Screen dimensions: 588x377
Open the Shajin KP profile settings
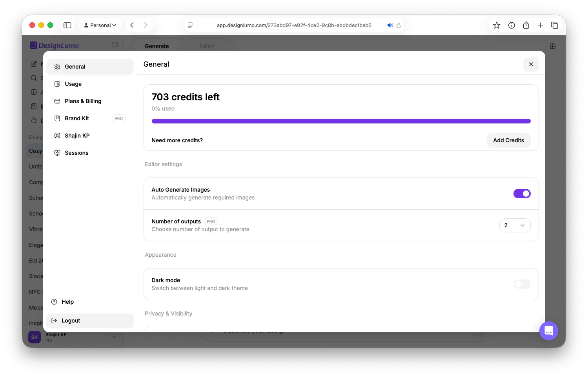(90, 136)
